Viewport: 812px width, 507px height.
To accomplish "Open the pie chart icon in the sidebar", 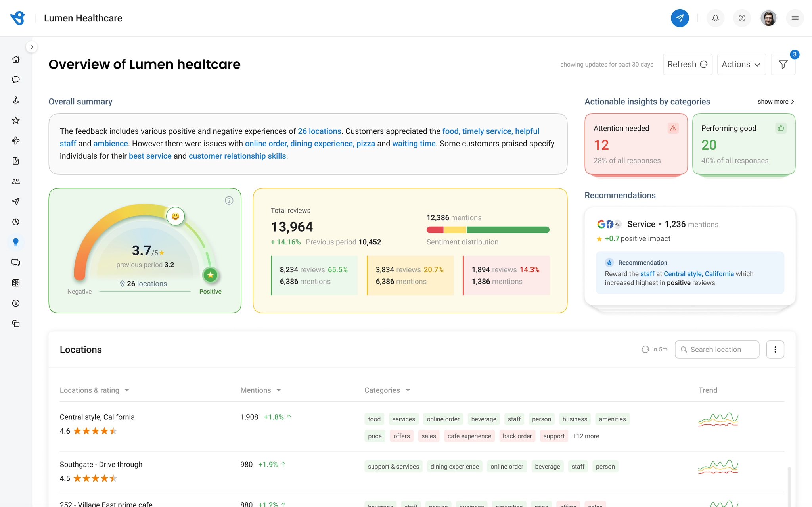I will coord(16,222).
